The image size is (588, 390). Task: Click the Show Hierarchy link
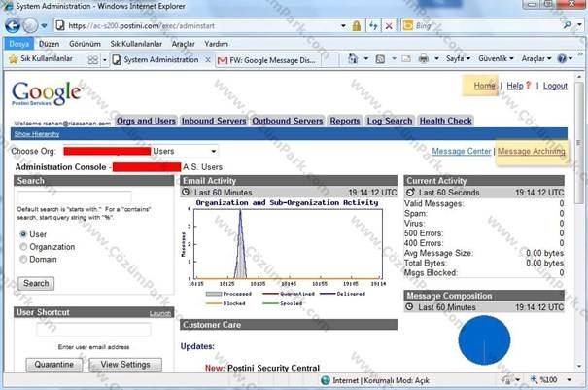[x=37, y=134]
